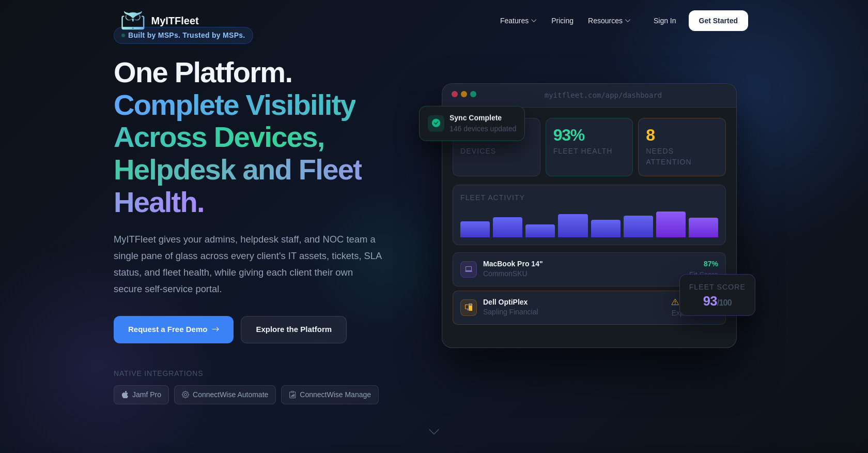
Task: Click the 93% Fleet Health card
Action: (x=589, y=147)
